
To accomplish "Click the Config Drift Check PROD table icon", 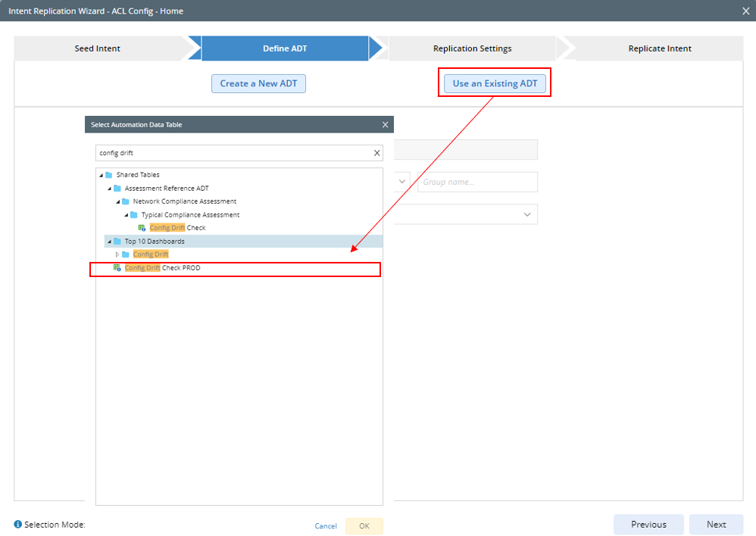I will [117, 268].
